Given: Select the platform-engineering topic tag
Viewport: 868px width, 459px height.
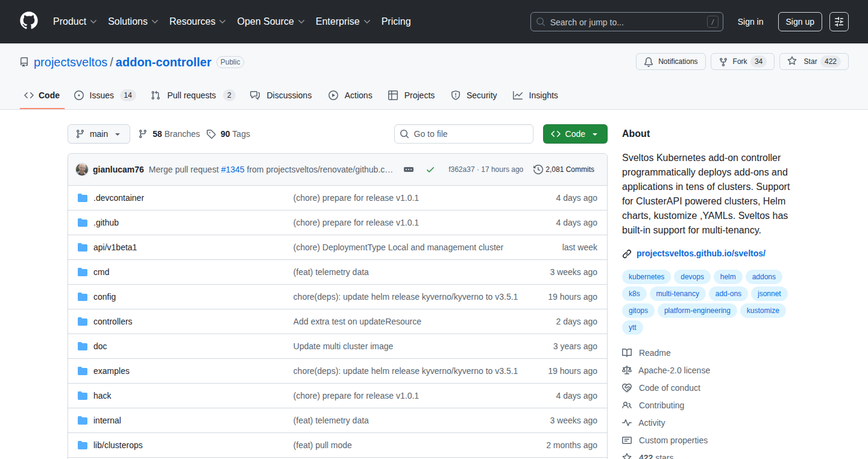Looking at the screenshot, I should pyautogui.click(x=697, y=311).
